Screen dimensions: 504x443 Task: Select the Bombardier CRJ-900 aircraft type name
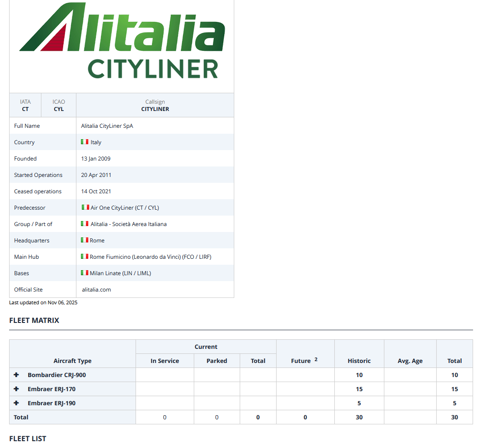click(57, 375)
